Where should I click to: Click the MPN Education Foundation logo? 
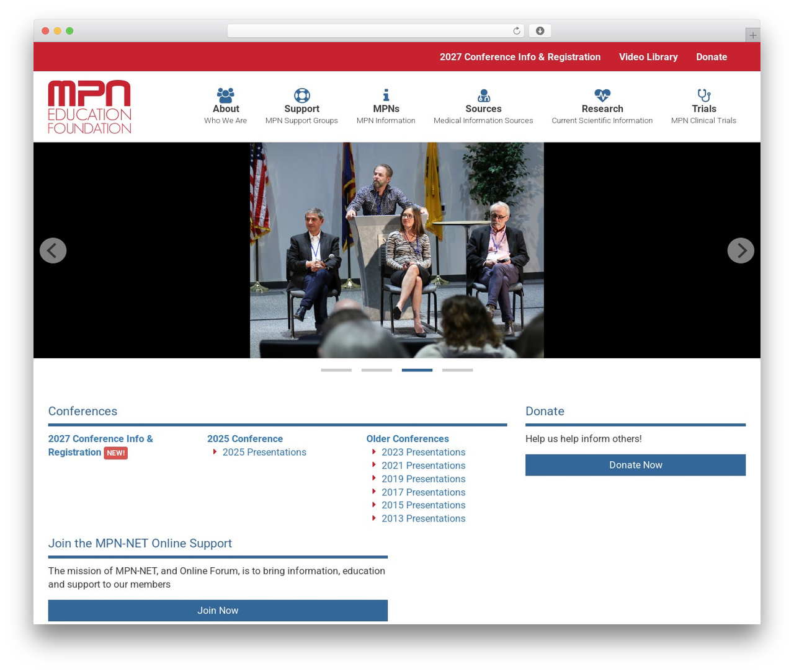pos(89,107)
